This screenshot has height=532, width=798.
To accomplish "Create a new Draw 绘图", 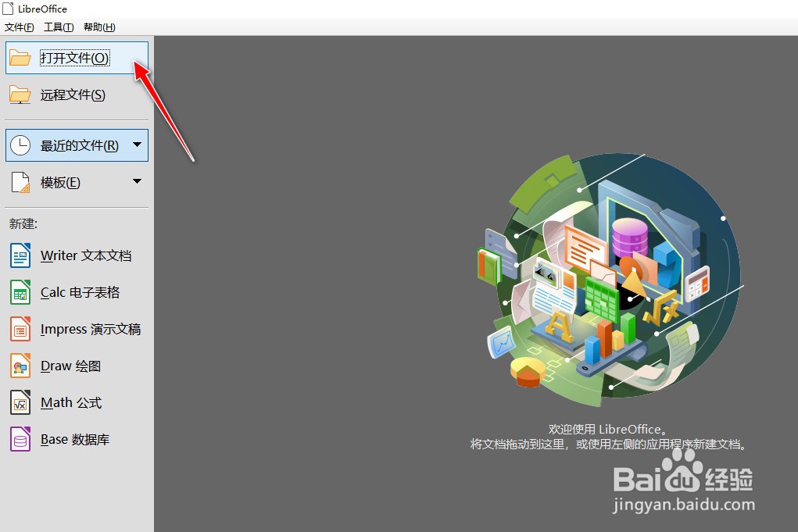I will 77,366.
